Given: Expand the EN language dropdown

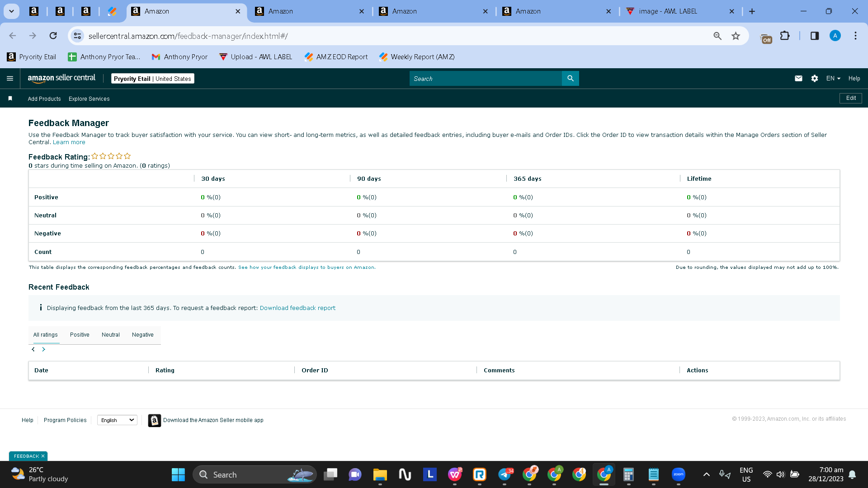Looking at the screenshot, I should [833, 79].
